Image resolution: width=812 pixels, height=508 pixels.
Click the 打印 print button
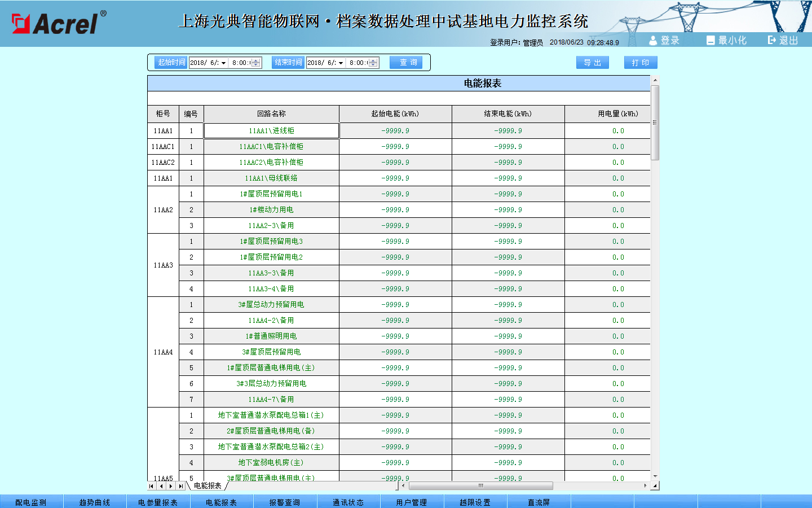click(641, 63)
